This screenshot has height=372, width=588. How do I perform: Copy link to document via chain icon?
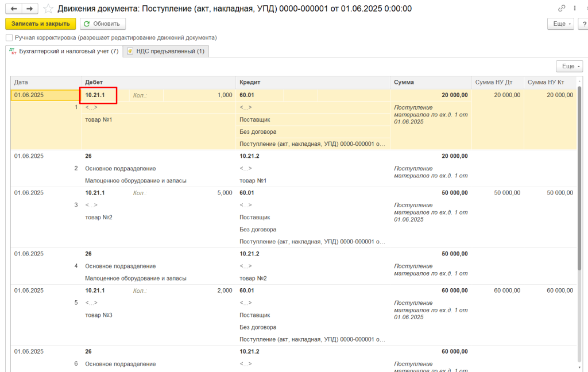pos(561,9)
